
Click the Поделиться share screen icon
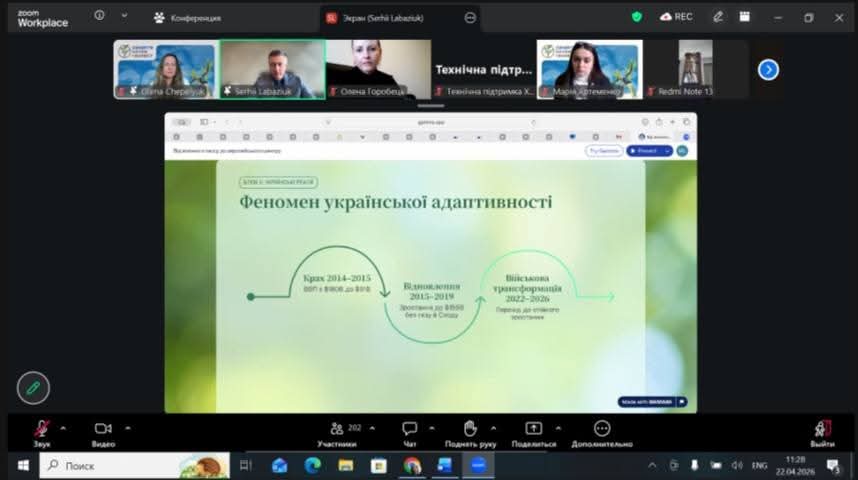(534, 429)
